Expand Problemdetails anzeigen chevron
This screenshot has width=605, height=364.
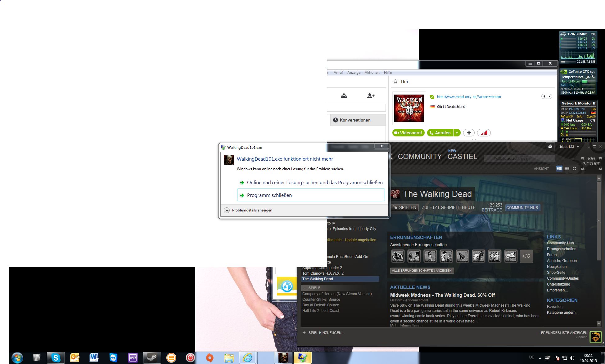227,210
